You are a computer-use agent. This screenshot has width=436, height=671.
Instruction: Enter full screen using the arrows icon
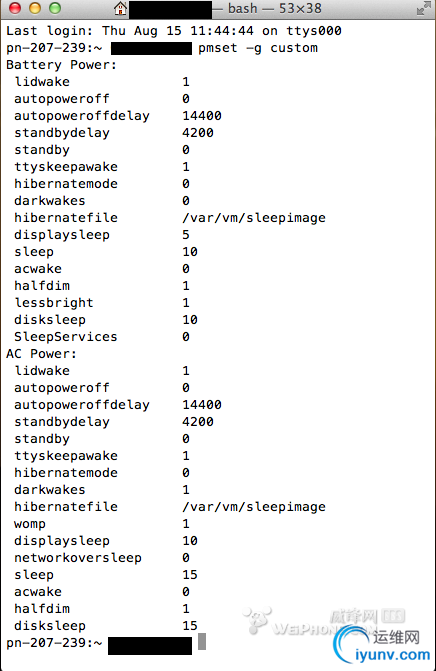424,8
